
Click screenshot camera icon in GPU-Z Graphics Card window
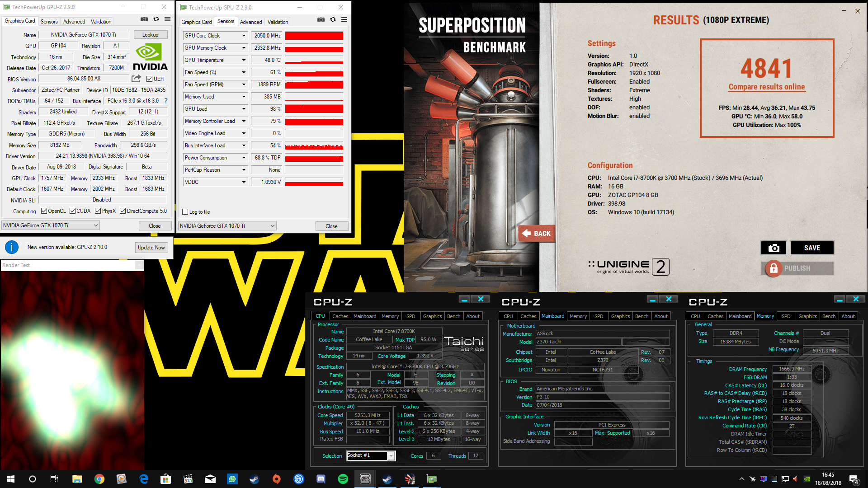pos(144,19)
